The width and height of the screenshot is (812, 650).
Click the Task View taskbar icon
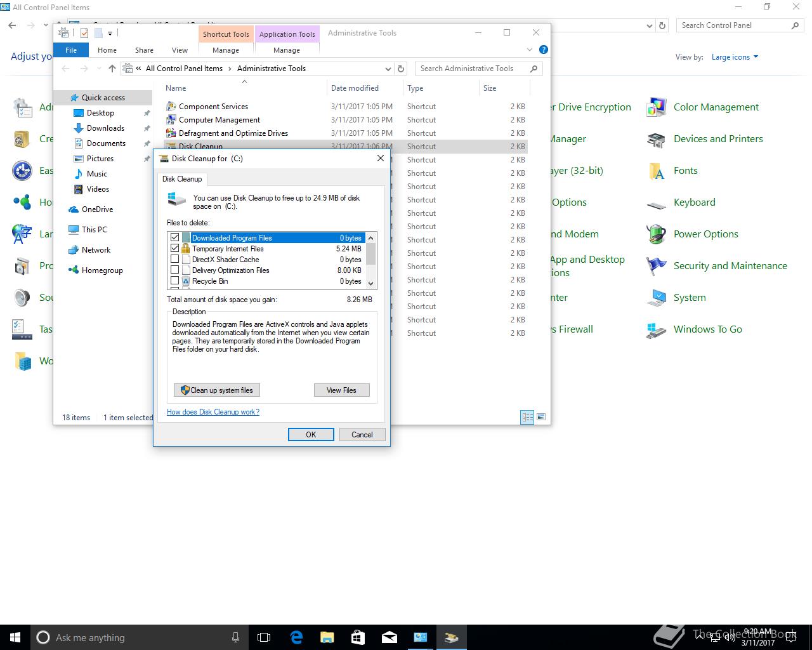pos(264,637)
